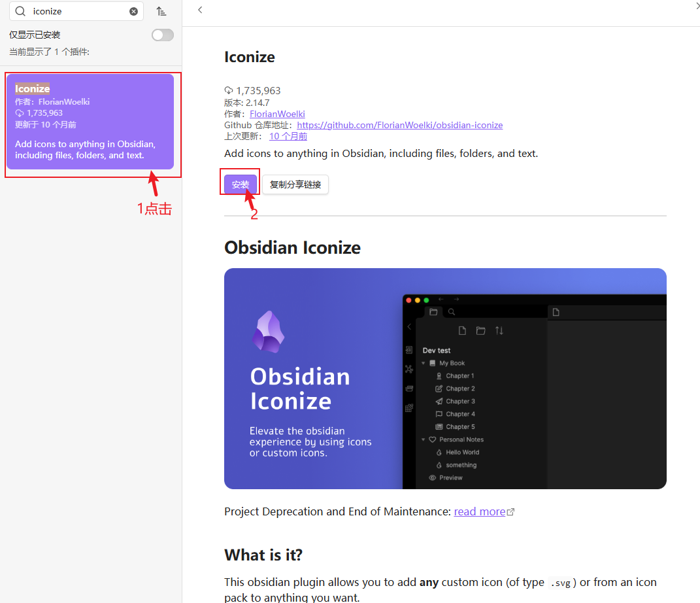Click in the plugin search input field

point(78,11)
